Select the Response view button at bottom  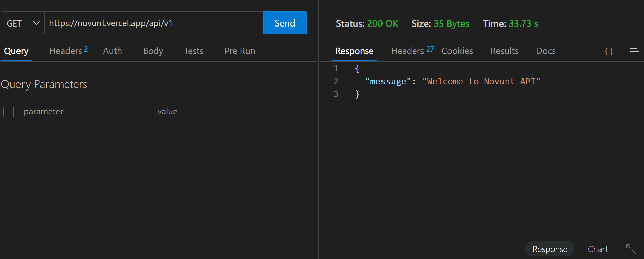550,249
